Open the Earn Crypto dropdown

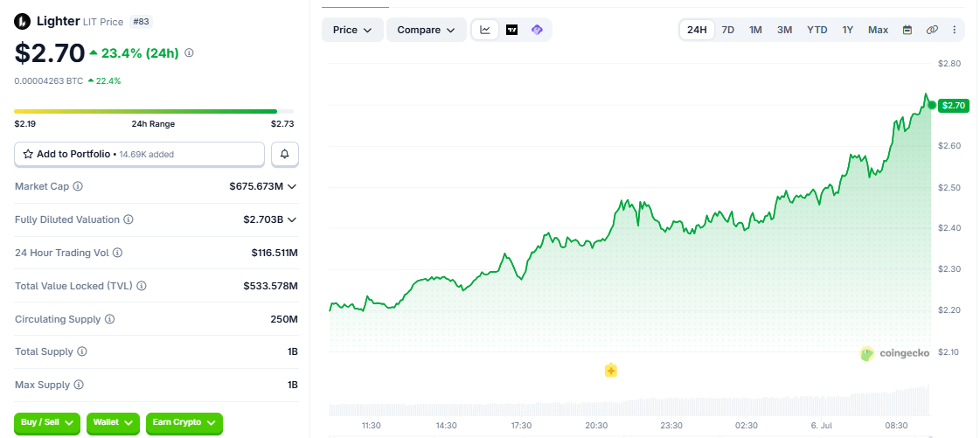click(x=184, y=423)
